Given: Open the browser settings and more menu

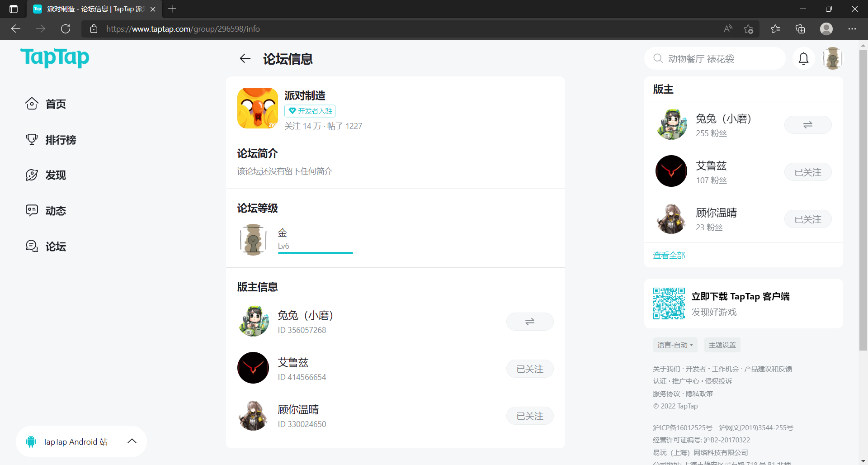Looking at the screenshot, I should (x=852, y=29).
